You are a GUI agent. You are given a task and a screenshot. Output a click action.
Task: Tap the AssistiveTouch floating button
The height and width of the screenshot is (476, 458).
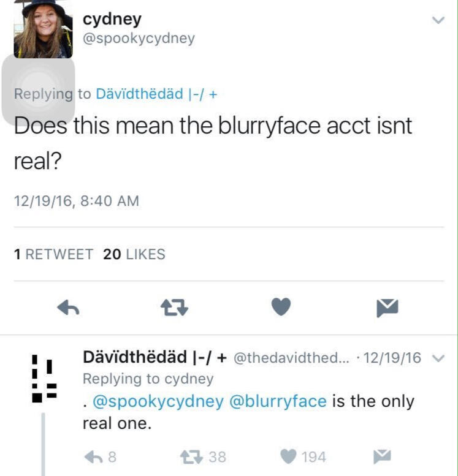[38, 89]
